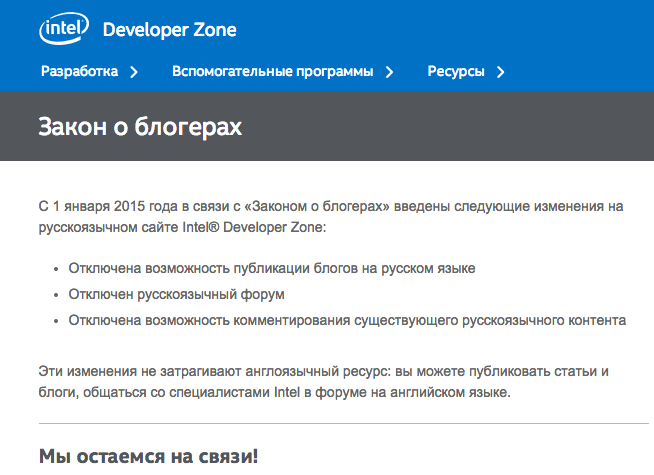Expand the chevron next to Ресурсы
Image resolution: width=654 pixels, height=475 pixels.
click(501, 72)
